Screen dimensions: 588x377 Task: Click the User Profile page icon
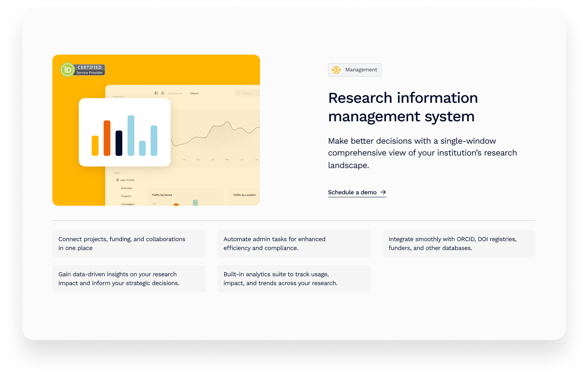[x=118, y=180]
